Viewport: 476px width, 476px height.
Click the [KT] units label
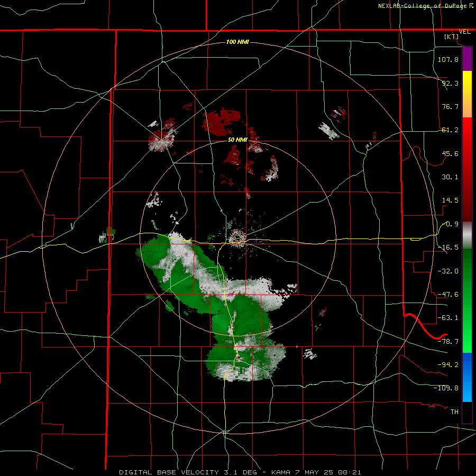tap(452, 36)
